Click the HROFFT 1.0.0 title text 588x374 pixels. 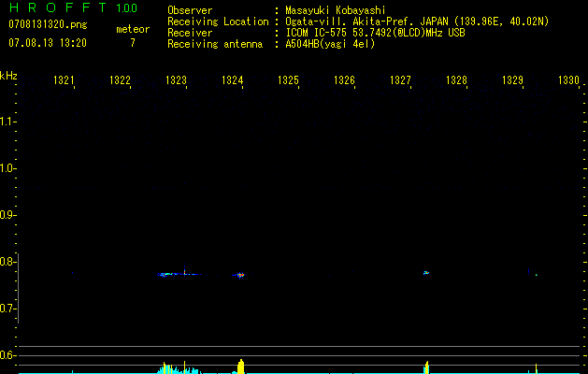(74, 7)
